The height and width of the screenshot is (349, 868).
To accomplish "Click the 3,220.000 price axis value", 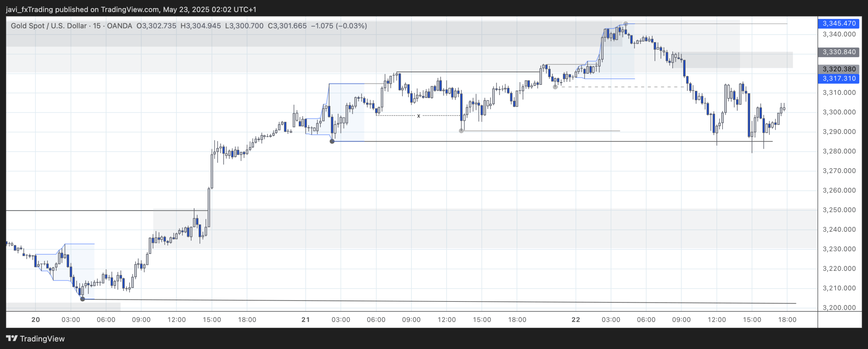I will [839, 269].
